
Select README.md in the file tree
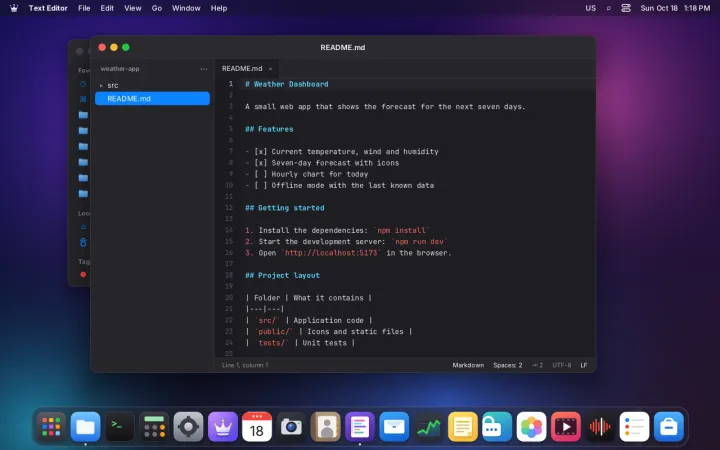click(152, 98)
